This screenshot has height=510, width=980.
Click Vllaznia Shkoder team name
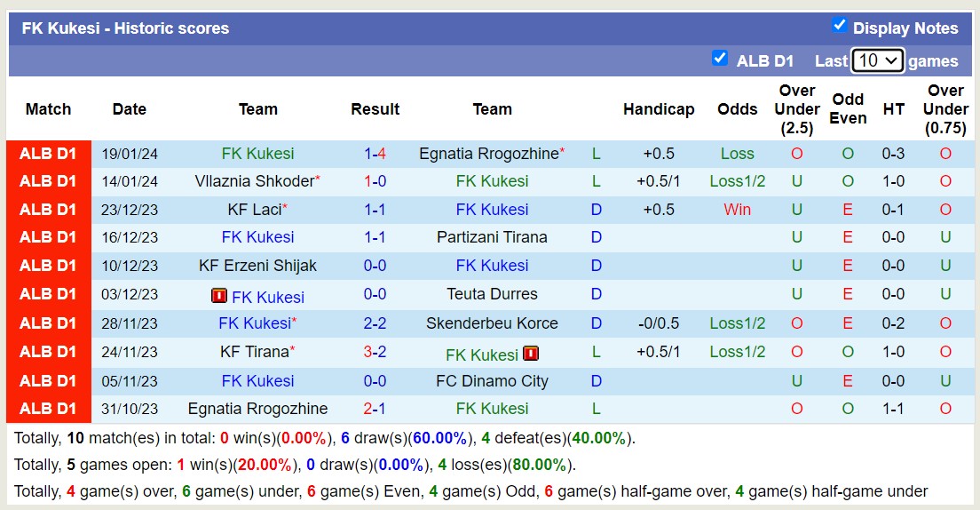(x=255, y=181)
